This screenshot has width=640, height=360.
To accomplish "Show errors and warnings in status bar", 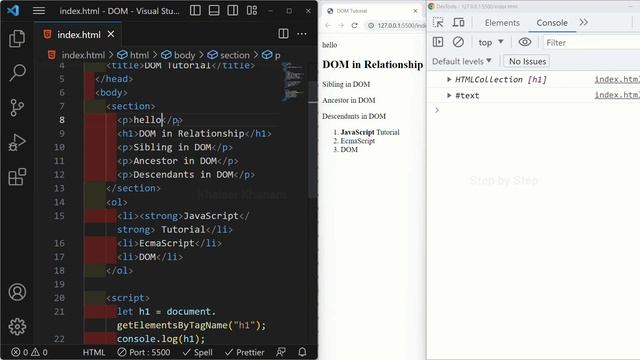I will coord(29,352).
